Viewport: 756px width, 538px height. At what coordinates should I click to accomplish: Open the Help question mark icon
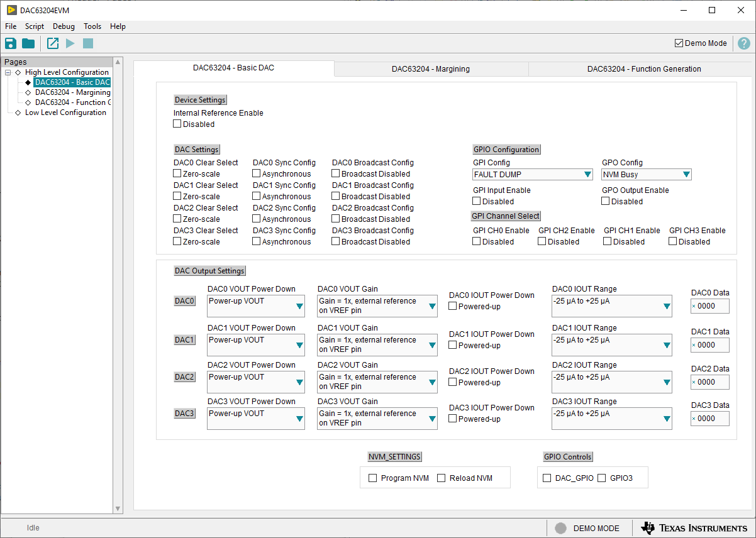pyautogui.click(x=743, y=43)
